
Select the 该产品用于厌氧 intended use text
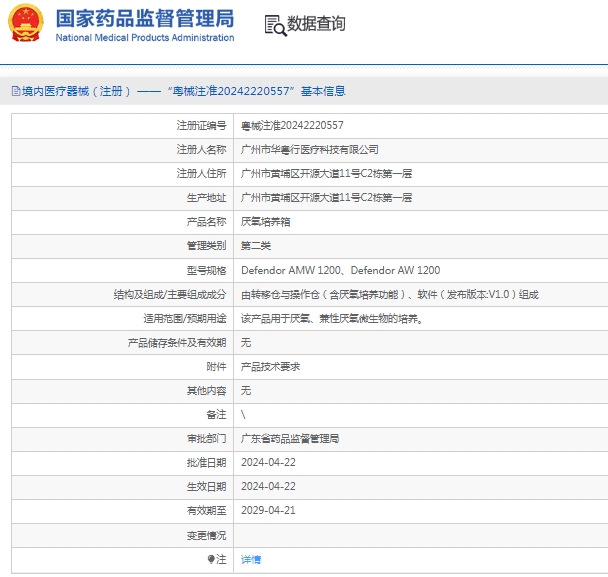332,318
